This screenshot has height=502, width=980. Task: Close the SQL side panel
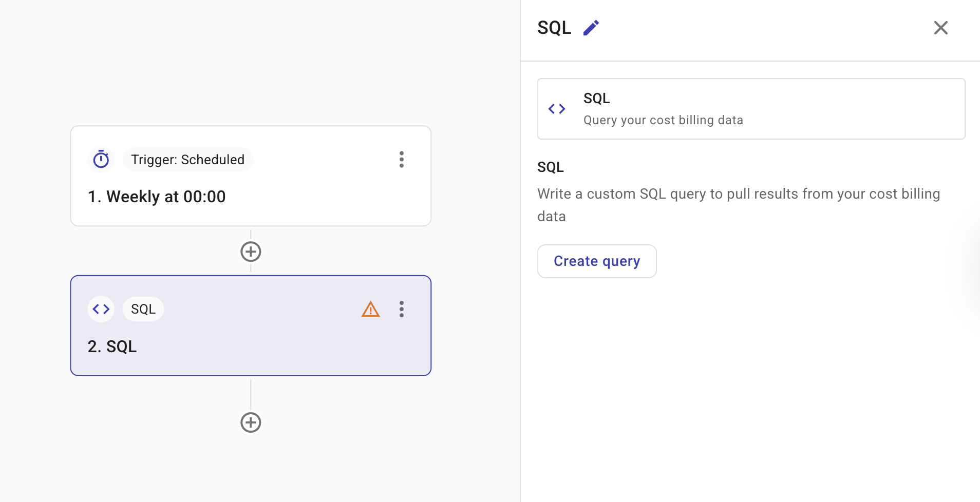click(940, 27)
